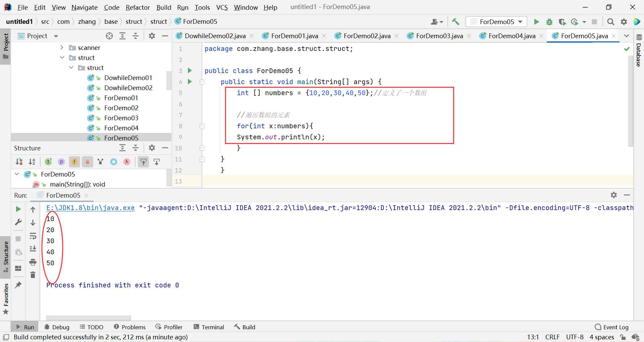This screenshot has height=342, width=644.
Task: Enable Soft-Wrap in the Run console
Action: (33, 236)
